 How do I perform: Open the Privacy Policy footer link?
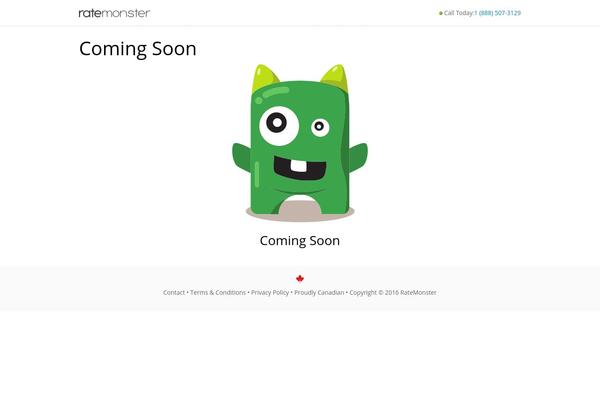(x=270, y=292)
